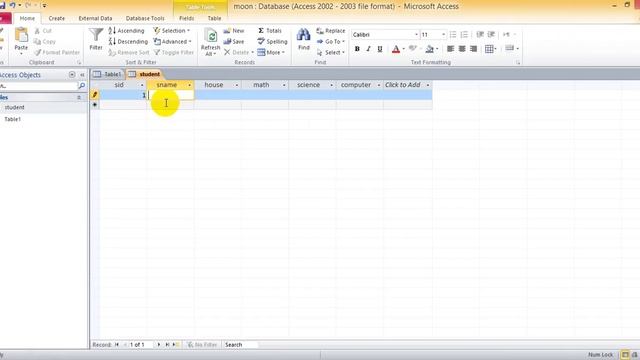The image size is (640, 360).
Task: Click the Paste clipboard icon
Action: click(21, 36)
